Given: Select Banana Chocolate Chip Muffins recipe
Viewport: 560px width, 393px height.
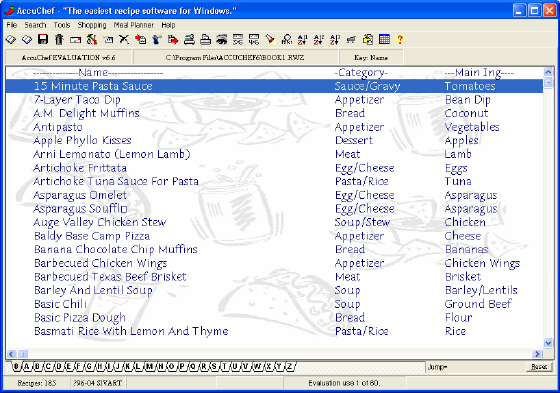Looking at the screenshot, I should pos(274,249).
